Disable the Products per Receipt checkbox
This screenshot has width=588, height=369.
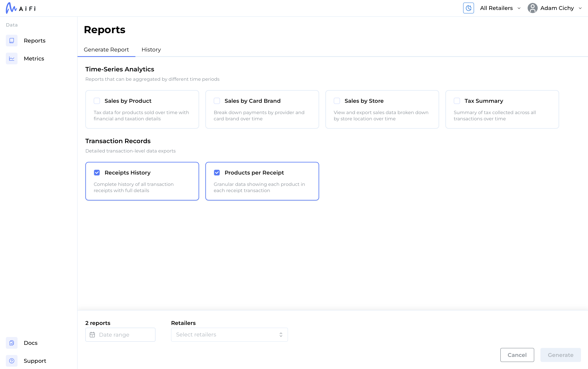[x=217, y=173]
